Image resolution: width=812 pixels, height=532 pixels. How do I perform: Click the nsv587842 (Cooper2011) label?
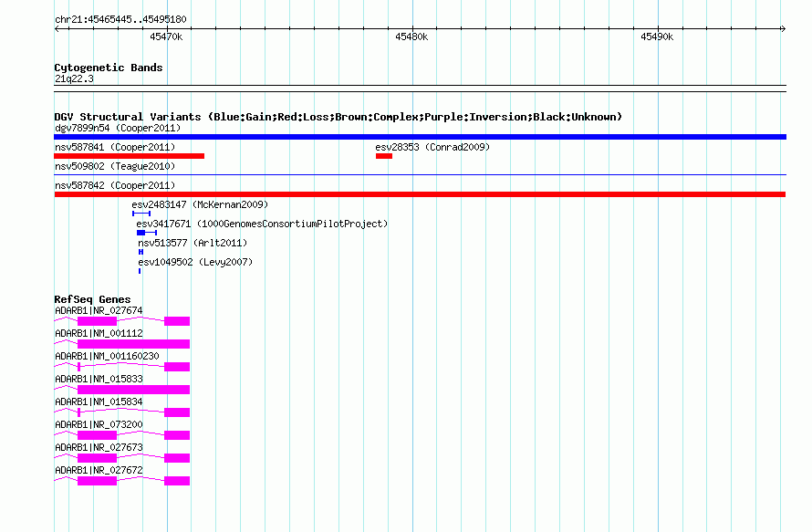coord(115,185)
